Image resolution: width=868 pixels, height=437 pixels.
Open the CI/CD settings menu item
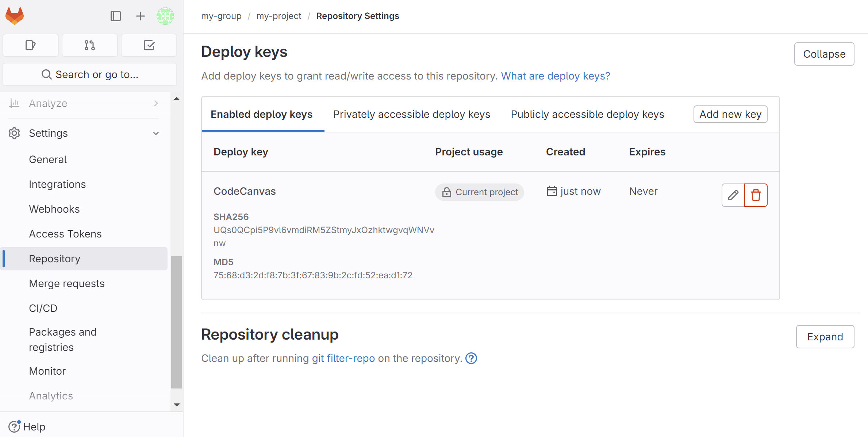click(43, 308)
